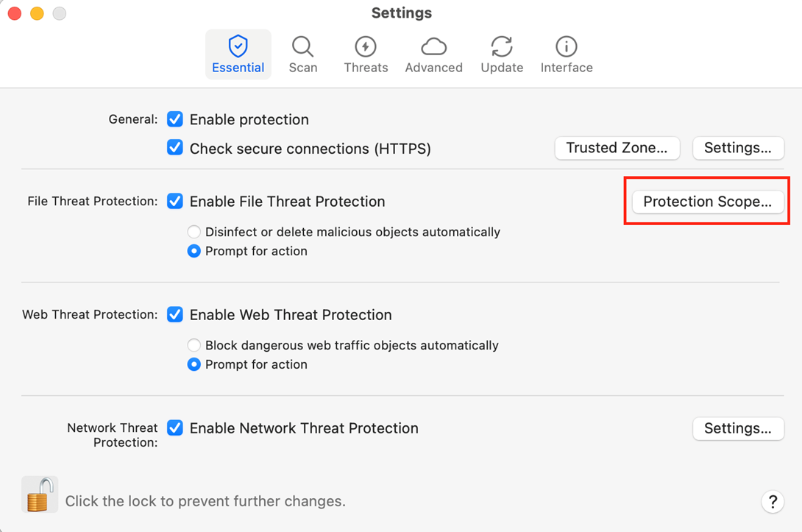Image resolution: width=802 pixels, height=532 pixels.
Task: Toggle Enable File Threat Protection
Action: 175,201
